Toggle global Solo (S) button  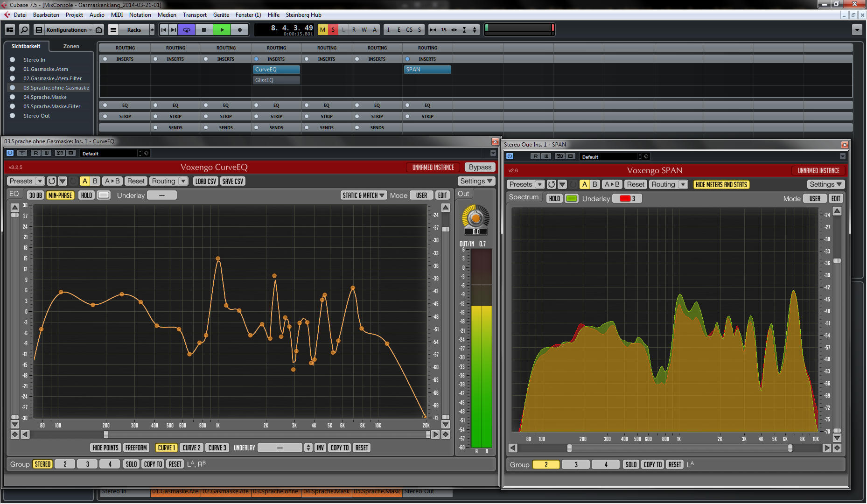click(333, 30)
